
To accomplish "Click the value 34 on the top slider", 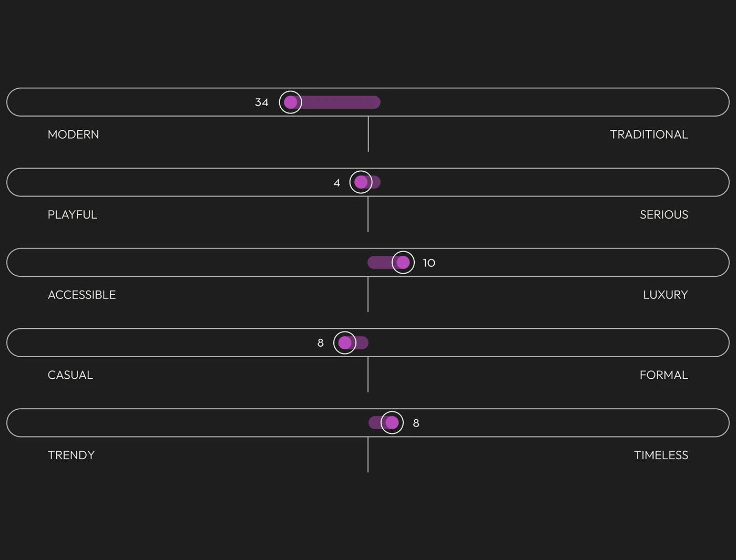I will tap(261, 102).
